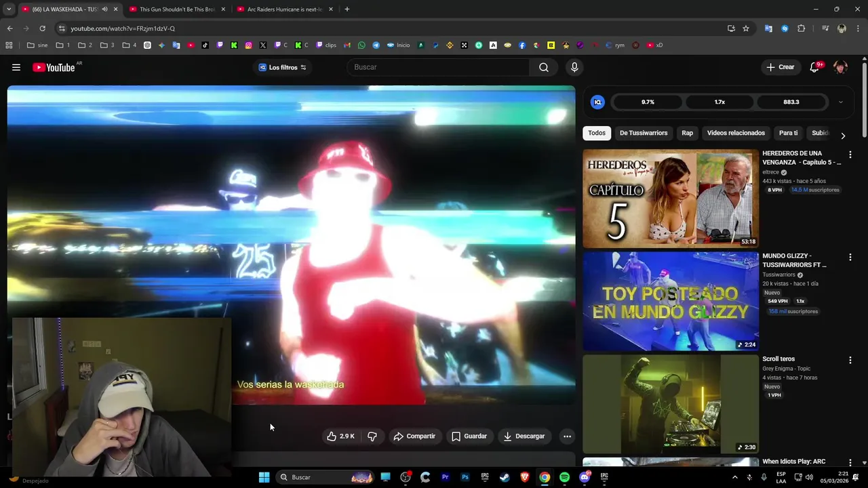The image size is (868, 488).
Task: Open Los filtros extension control
Action: pos(282,67)
